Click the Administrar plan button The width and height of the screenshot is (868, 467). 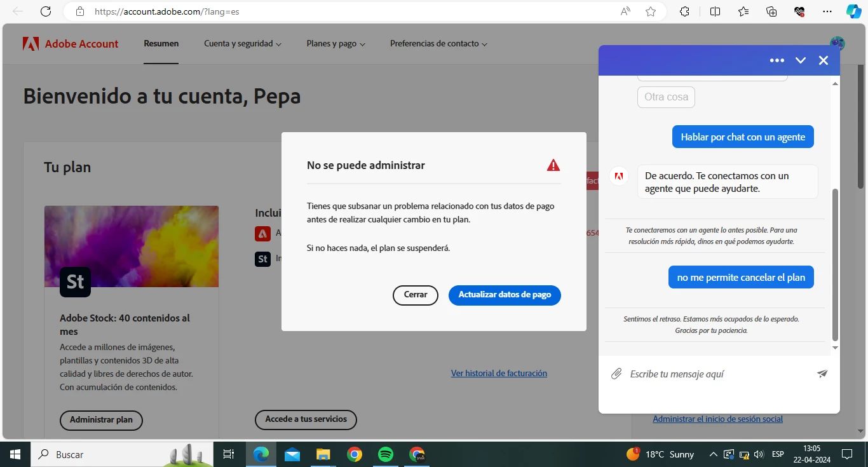click(x=101, y=420)
